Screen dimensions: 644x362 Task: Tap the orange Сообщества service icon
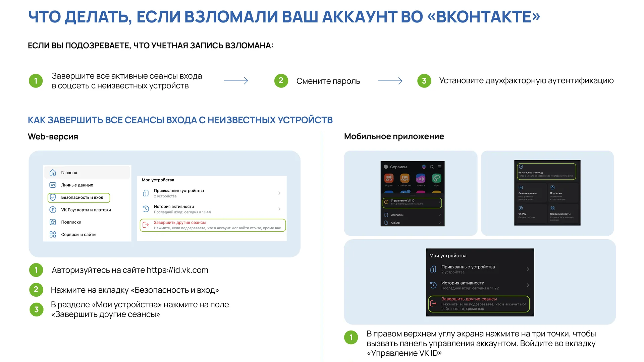[405, 178]
